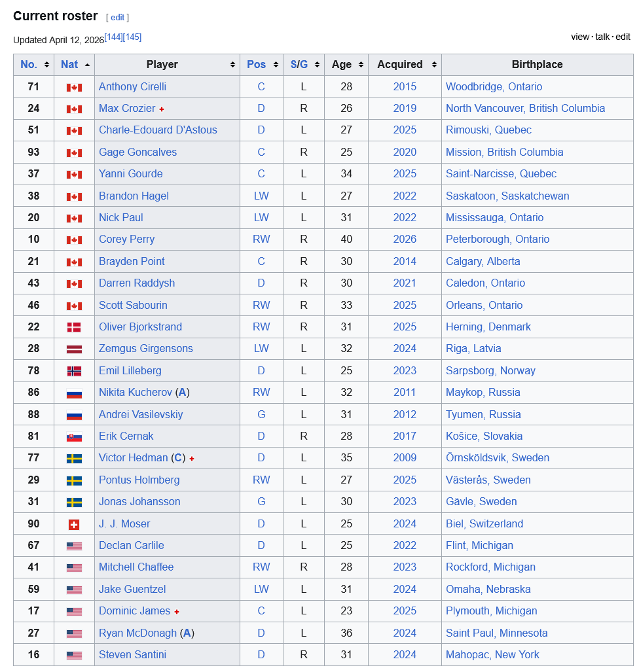The width and height of the screenshot is (639, 672).
Task: Open Pontus Holmberg player page
Action: click(139, 480)
